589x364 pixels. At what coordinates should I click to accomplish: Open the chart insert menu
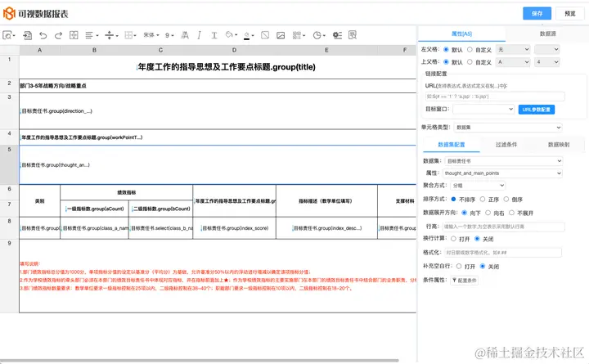[319, 35]
